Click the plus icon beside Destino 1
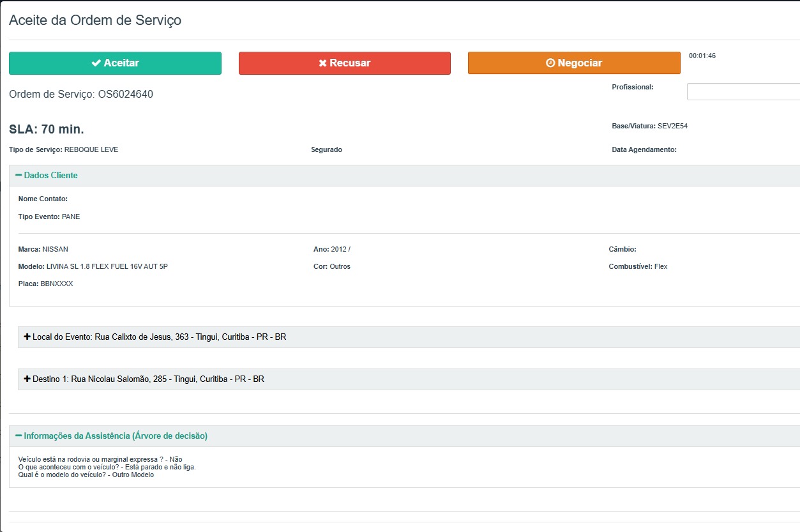 (x=27, y=379)
